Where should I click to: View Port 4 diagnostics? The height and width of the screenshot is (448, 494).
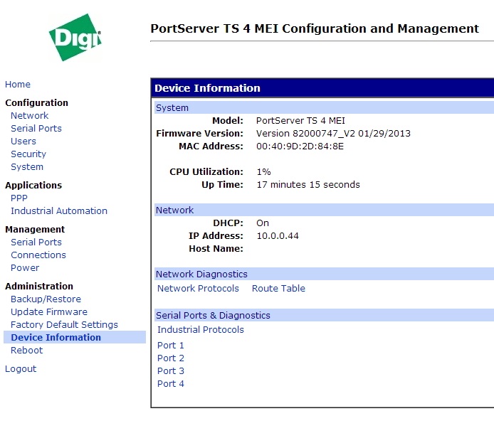[171, 384]
